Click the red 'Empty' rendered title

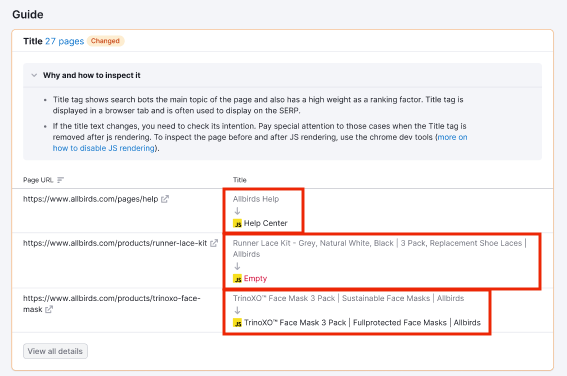[x=255, y=278]
